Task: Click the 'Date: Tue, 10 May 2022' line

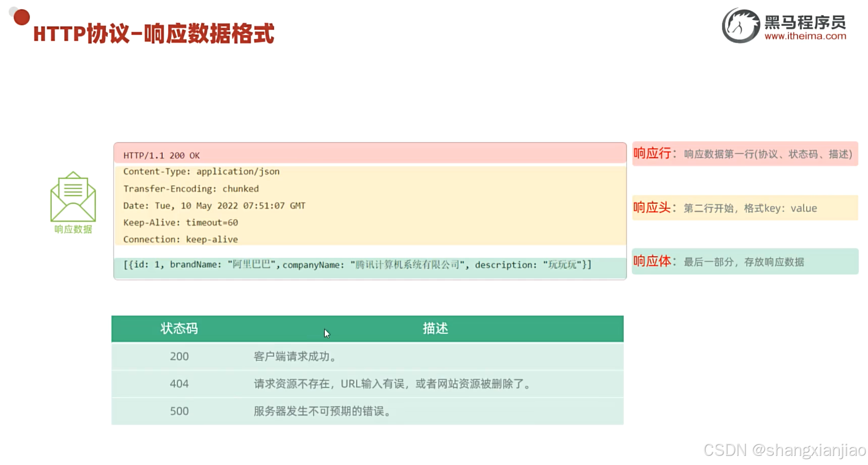Action: point(214,206)
